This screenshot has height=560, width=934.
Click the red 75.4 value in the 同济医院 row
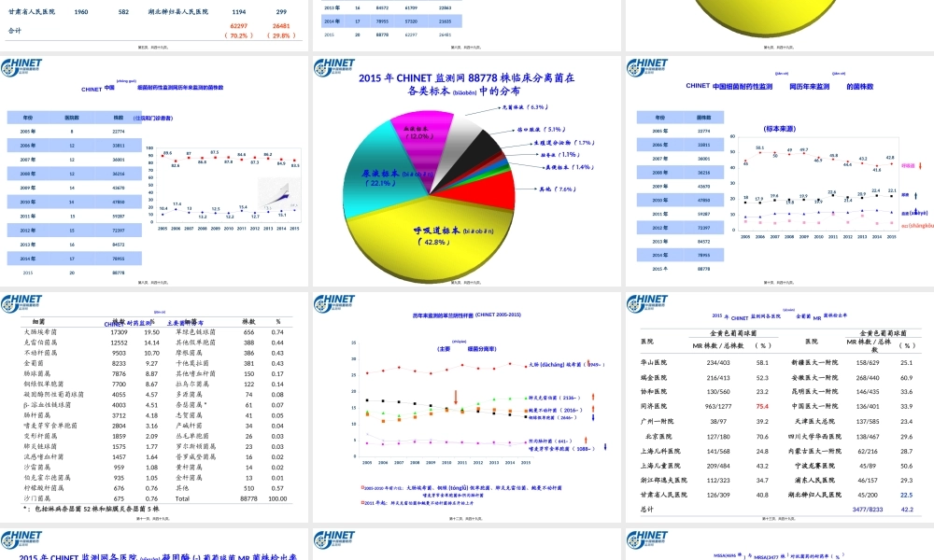pos(762,407)
